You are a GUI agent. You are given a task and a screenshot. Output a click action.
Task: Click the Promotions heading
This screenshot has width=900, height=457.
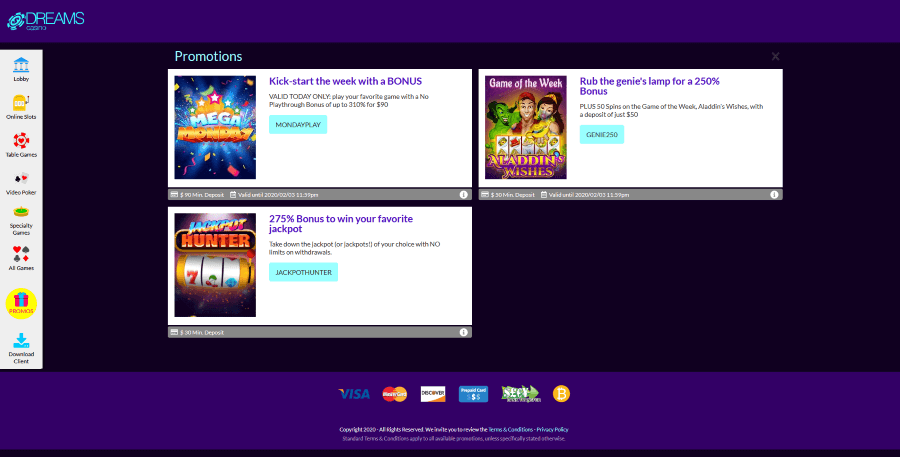208,56
